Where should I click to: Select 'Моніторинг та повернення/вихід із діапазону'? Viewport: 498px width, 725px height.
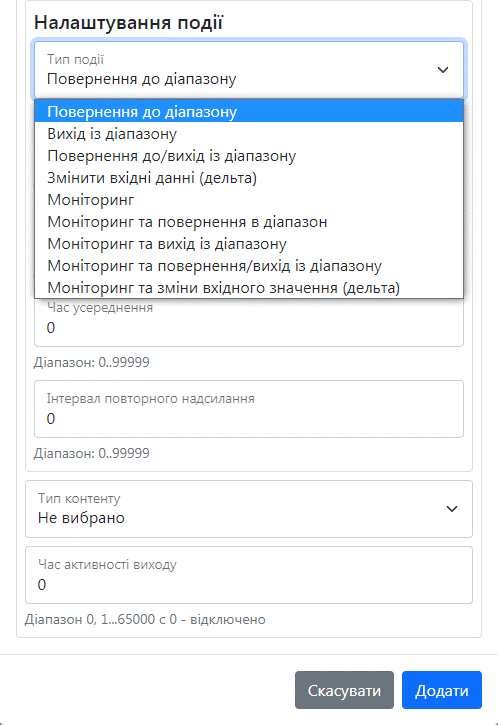pyautogui.click(x=249, y=266)
